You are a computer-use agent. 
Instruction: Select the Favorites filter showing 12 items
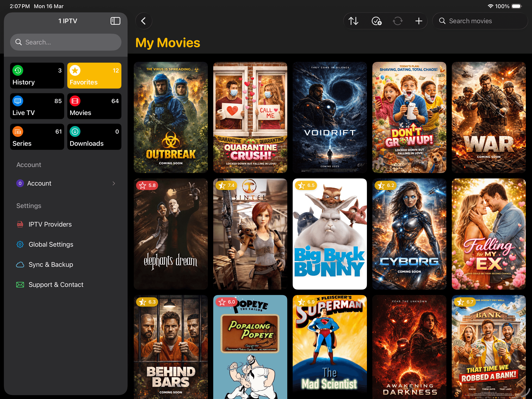click(94, 76)
